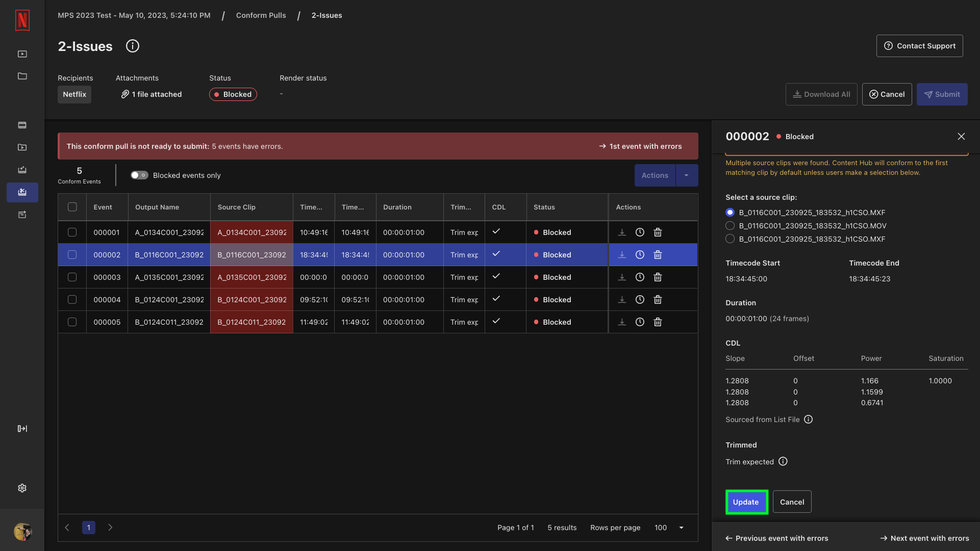Sort by the Status column header
The height and width of the screenshot is (551, 980).
[x=567, y=207]
